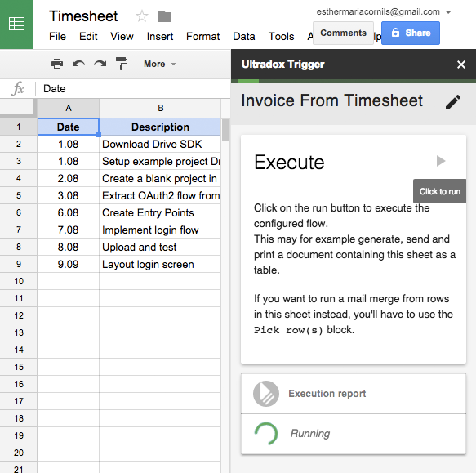Image resolution: width=476 pixels, height=473 pixels.
Task: Select cell 'Upload and test'
Action: pyautogui.click(x=160, y=247)
